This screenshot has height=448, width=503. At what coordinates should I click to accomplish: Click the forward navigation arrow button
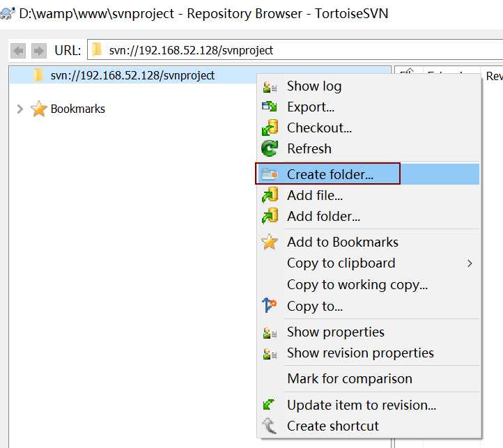[39, 51]
